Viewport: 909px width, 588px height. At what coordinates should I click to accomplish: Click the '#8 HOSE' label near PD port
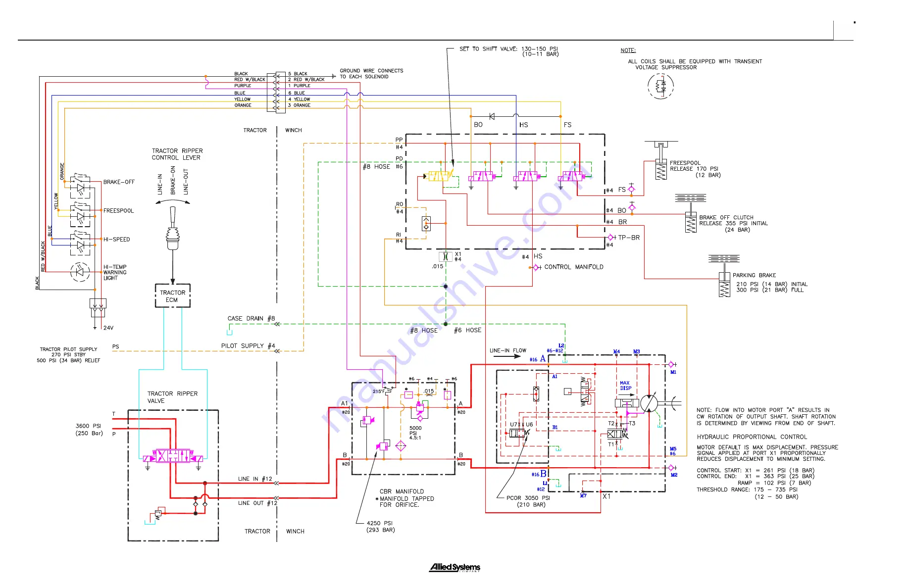pos(376,167)
